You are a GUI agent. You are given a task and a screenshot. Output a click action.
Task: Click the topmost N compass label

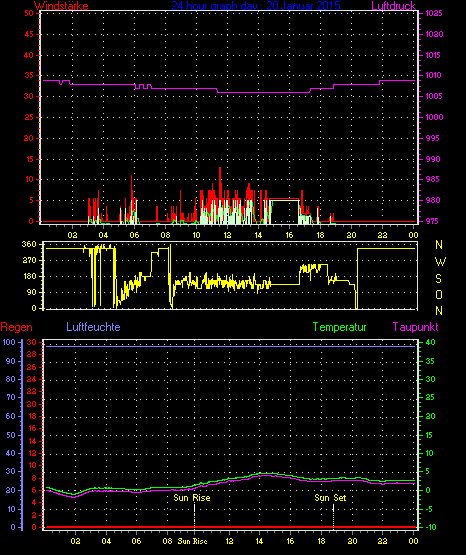[439, 245]
